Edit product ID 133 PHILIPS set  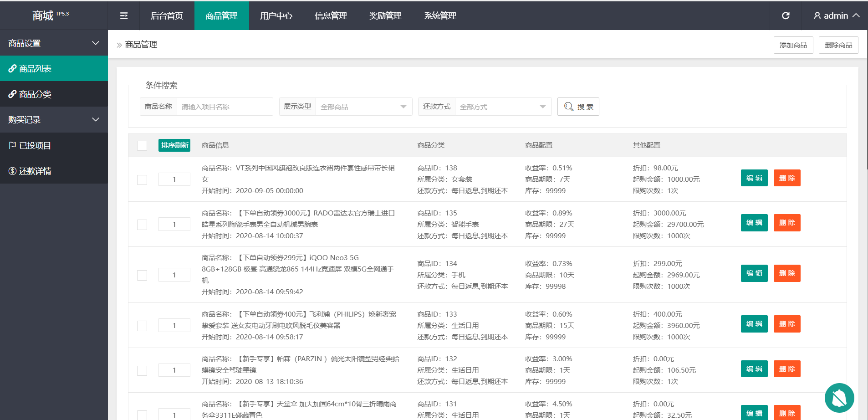[x=755, y=324]
